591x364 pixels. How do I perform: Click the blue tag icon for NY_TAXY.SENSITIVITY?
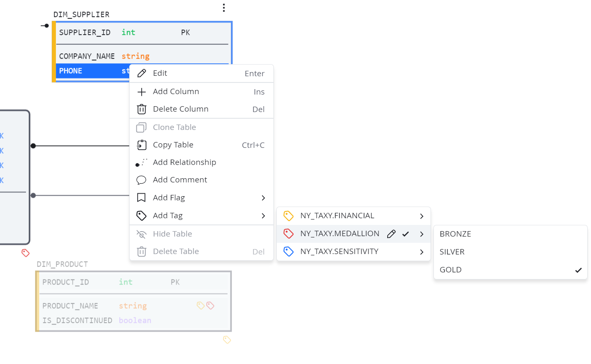pyautogui.click(x=288, y=252)
